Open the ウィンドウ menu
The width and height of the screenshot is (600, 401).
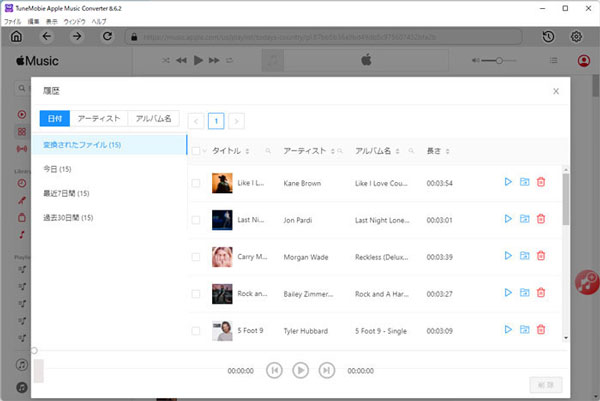pyautogui.click(x=74, y=21)
